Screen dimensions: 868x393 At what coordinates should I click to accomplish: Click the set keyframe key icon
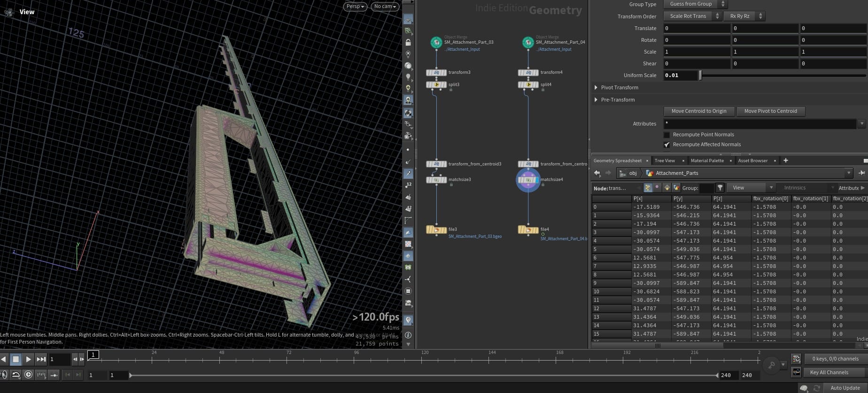(771, 365)
